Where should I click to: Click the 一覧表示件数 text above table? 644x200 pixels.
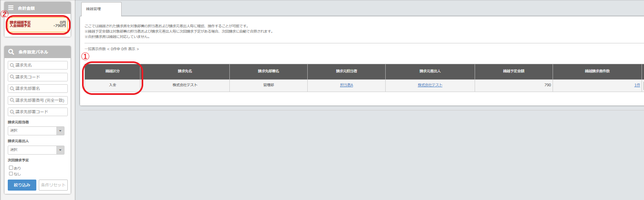coord(112,49)
